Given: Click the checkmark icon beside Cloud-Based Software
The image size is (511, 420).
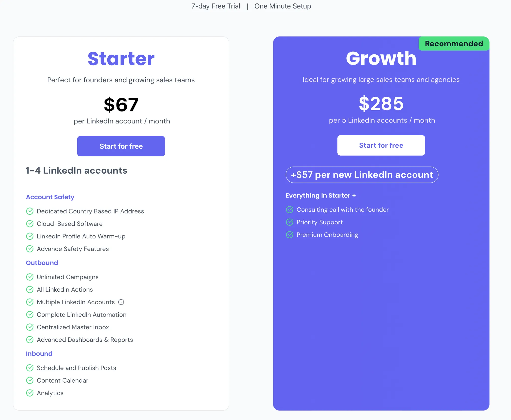Looking at the screenshot, I should point(30,224).
